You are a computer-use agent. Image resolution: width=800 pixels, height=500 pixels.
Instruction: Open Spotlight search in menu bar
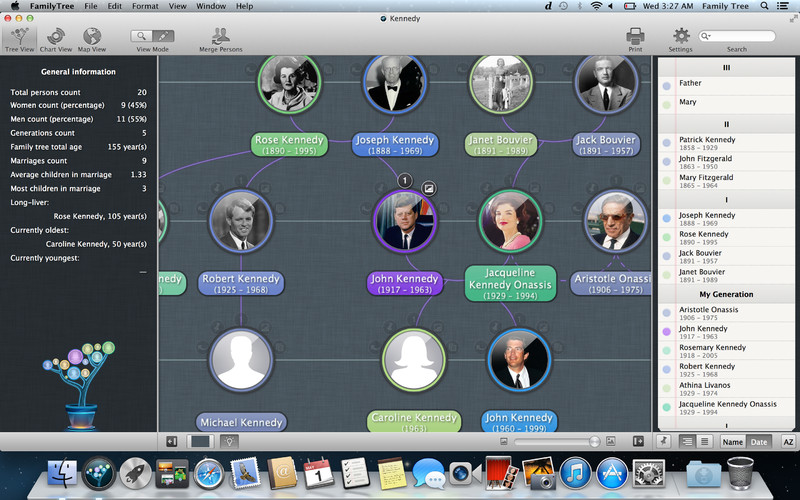(764, 6)
